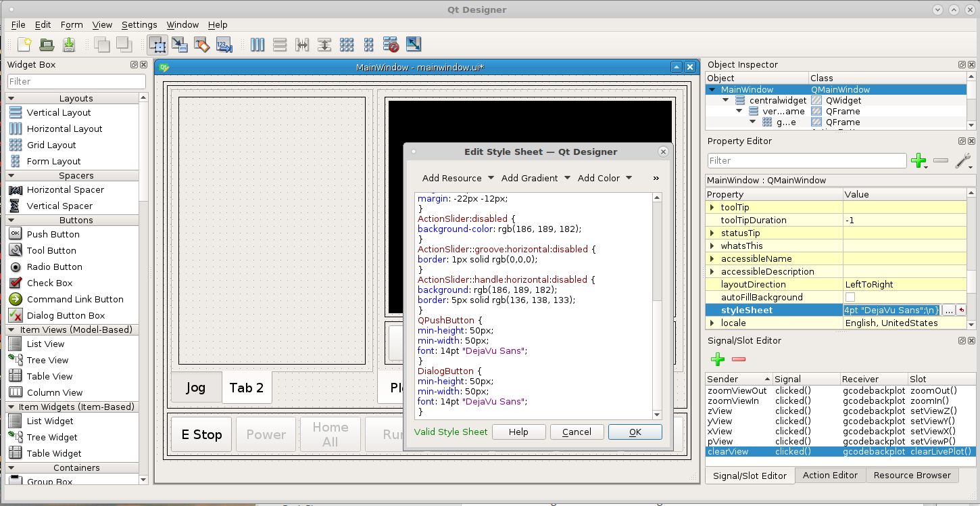Expand the accessibleName property
The width and height of the screenshot is (980, 506).
tap(712, 258)
